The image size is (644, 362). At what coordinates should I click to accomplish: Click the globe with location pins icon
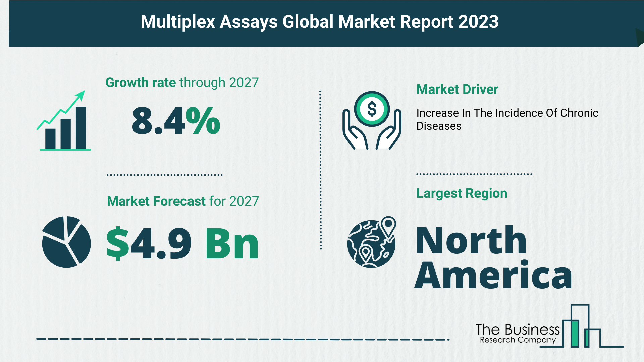(x=372, y=242)
